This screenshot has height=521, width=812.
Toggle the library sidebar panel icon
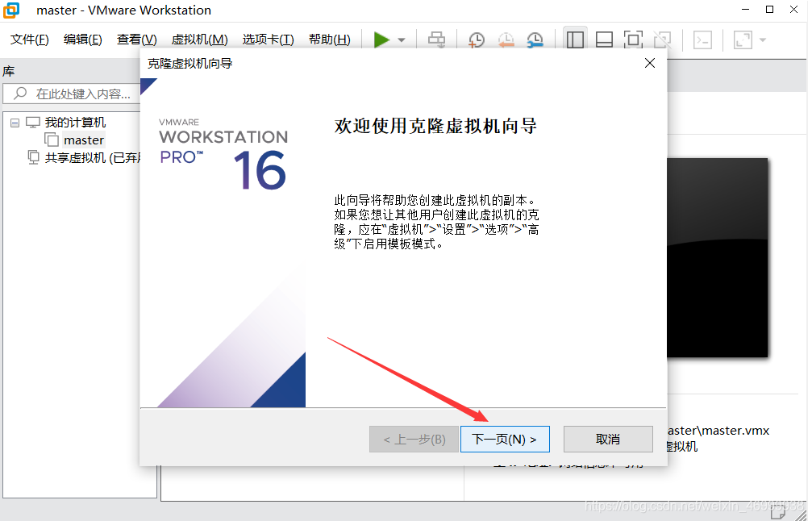point(575,39)
